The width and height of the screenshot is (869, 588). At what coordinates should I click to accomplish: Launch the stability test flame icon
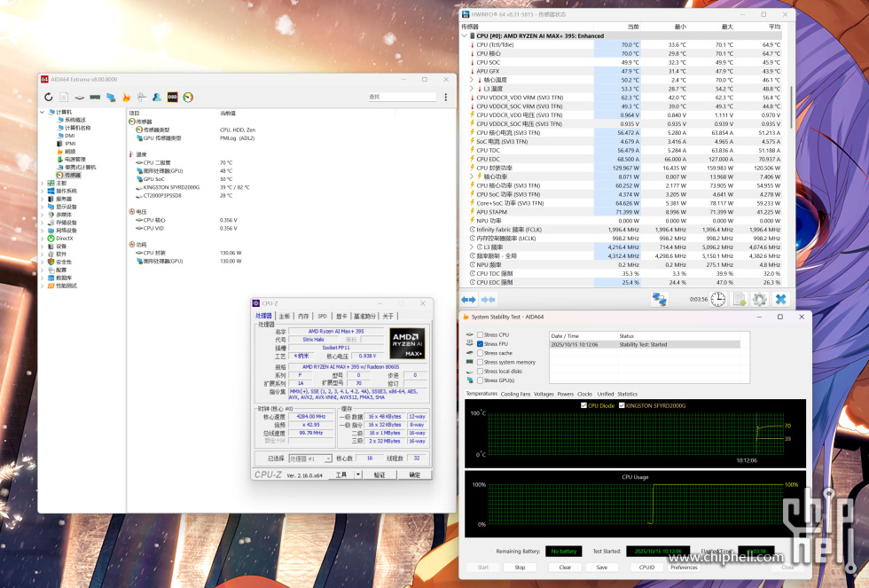127,97
